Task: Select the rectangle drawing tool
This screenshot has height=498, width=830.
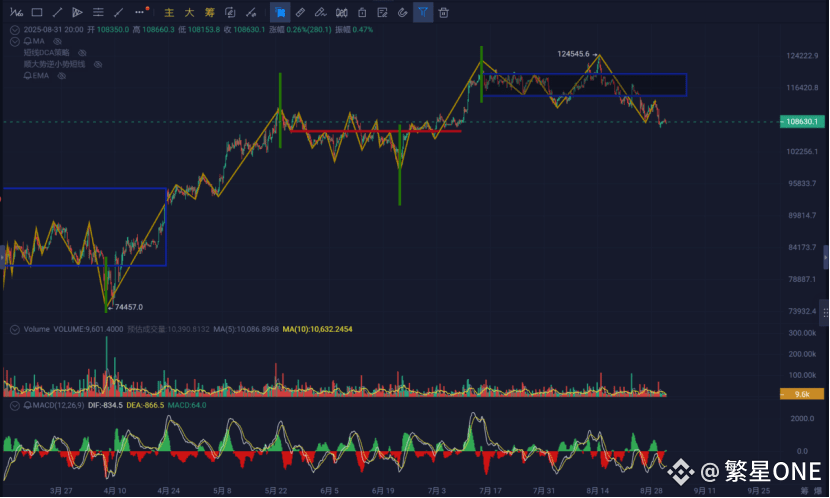Action: tap(37, 12)
